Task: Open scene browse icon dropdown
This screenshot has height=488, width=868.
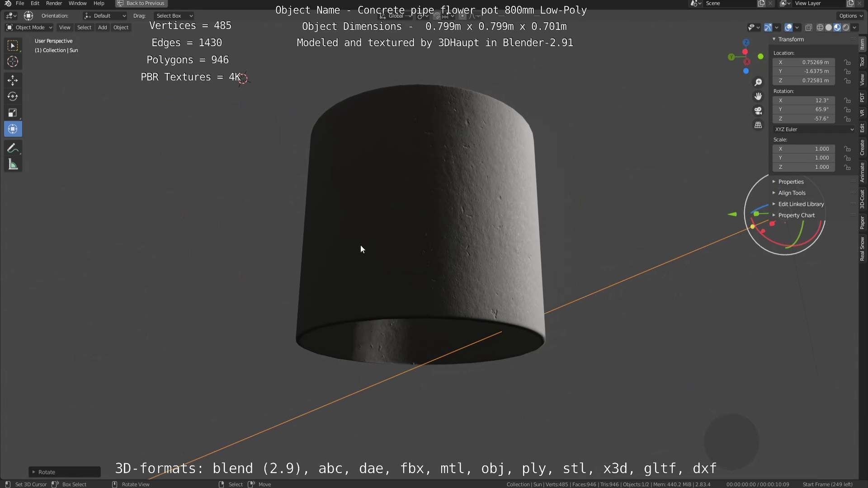Action: pyautogui.click(x=696, y=3)
